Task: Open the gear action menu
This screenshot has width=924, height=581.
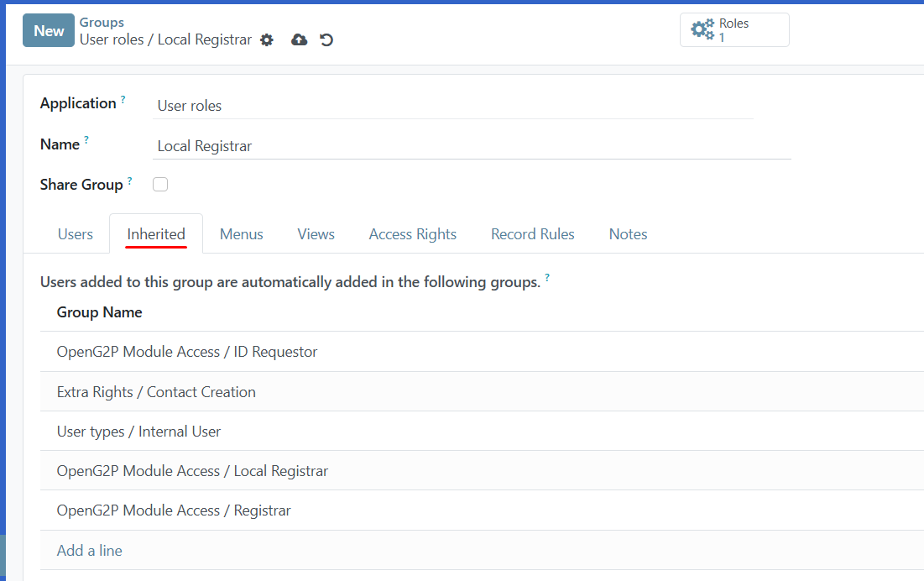Action: click(266, 39)
